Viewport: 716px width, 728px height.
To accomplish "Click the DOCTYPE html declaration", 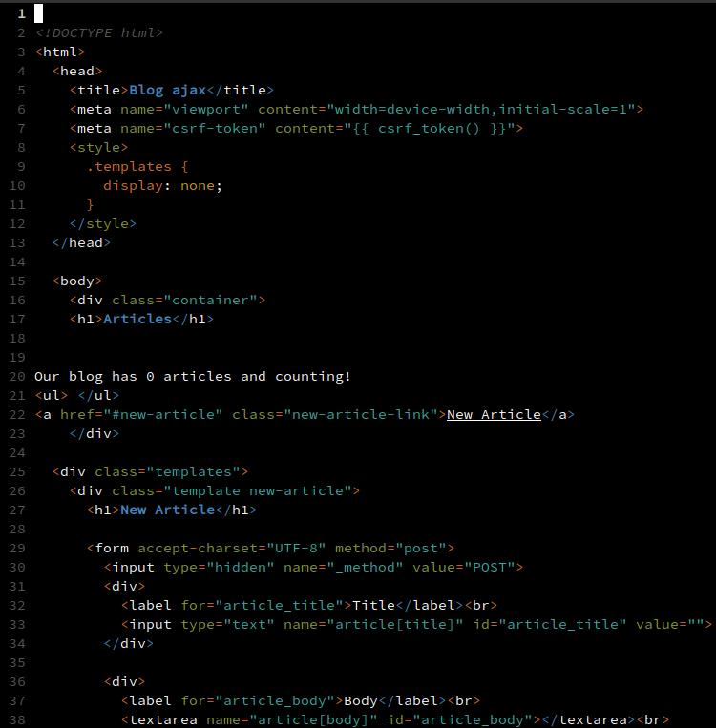I will 99,32.
